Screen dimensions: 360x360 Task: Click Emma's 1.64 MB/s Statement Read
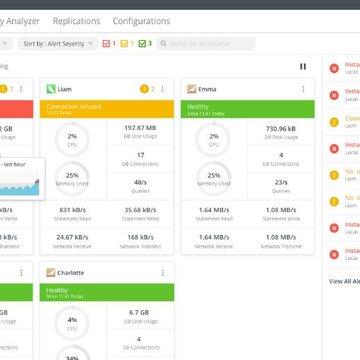[214, 214]
